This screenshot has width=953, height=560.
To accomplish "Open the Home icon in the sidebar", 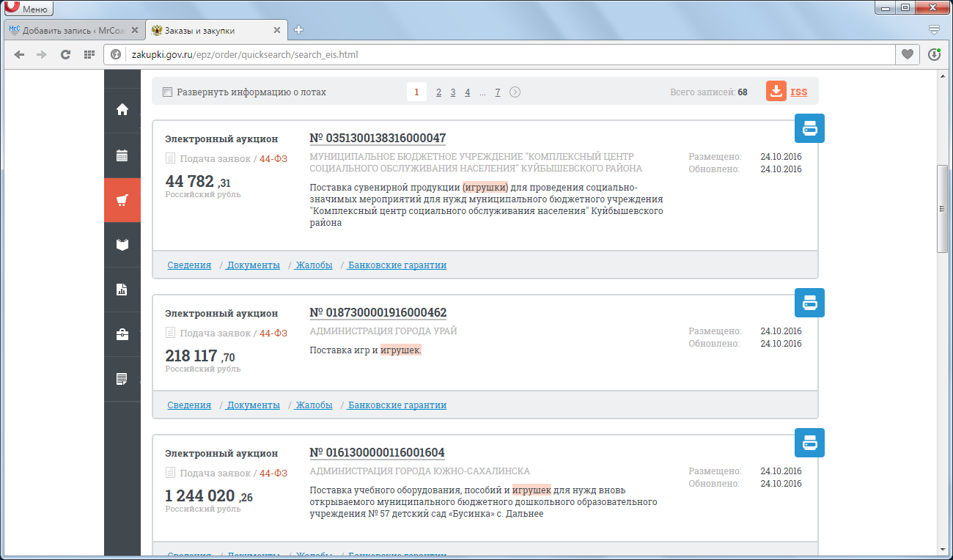I will (x=122, y=110).
